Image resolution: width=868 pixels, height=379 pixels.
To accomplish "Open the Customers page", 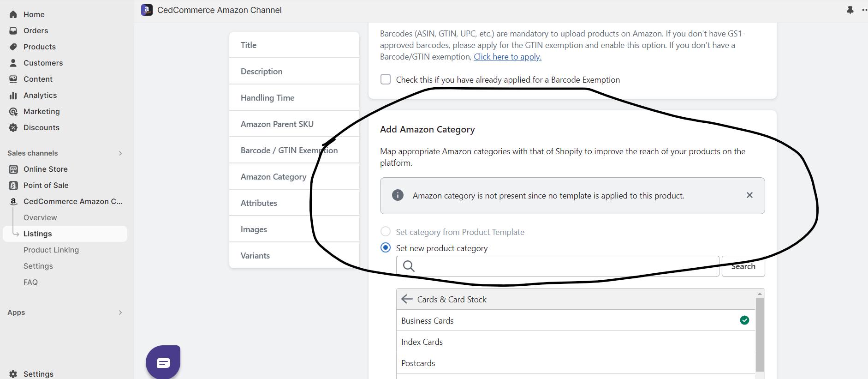I will pos(43,63).
